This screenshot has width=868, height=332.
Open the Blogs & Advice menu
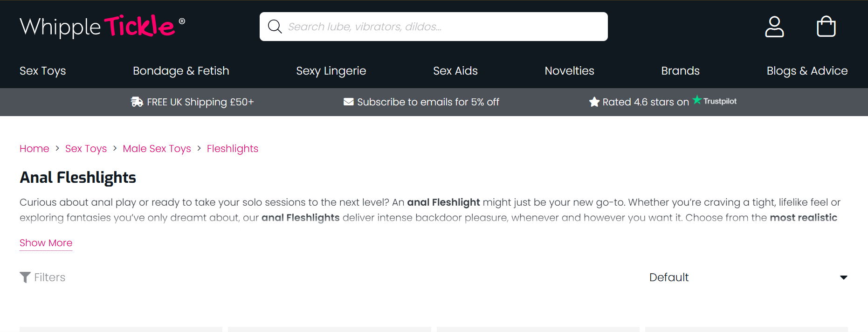(x=807, y=71)
